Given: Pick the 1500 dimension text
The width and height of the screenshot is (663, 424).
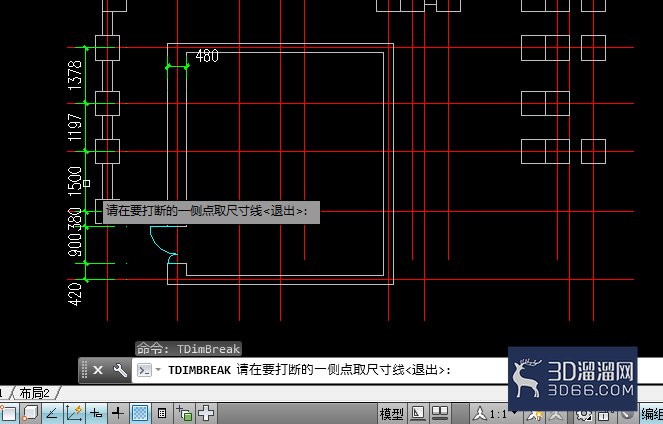Looking at the screenshot, I should click(x=75, y=181).
